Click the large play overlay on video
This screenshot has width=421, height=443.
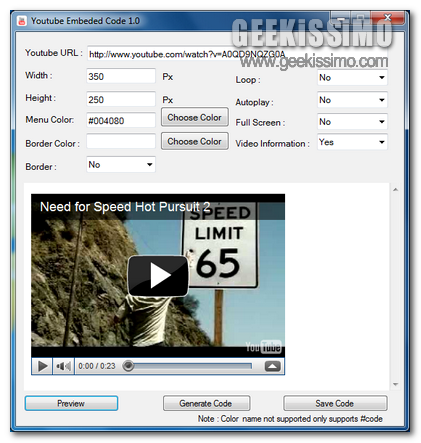click(158, 276)
